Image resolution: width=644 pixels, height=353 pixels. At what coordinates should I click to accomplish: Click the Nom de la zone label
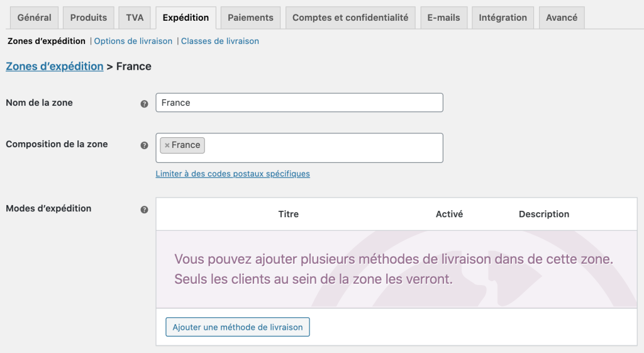click(x=39, y=103)
